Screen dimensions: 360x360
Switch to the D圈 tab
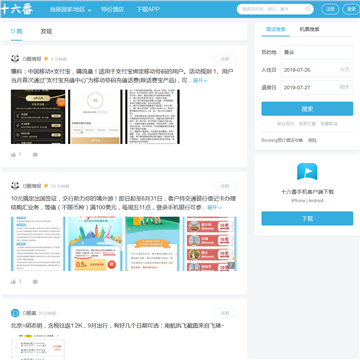pos(16,31)
